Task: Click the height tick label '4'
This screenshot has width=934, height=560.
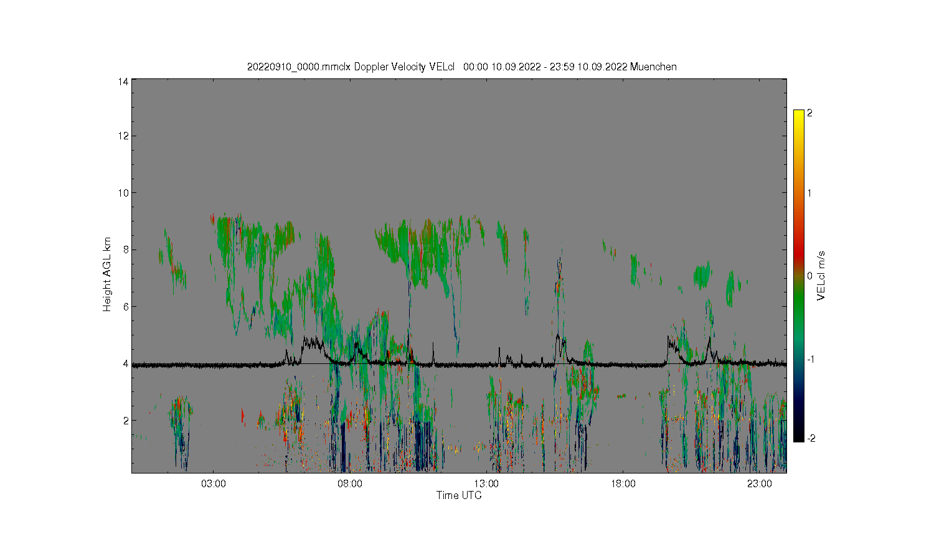Action: (x=126, y=363)
